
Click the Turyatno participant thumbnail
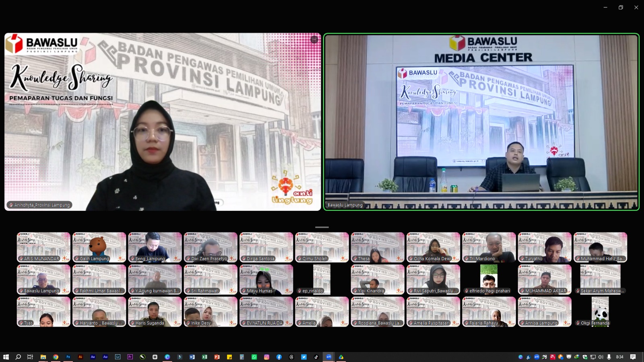[545, 247]
